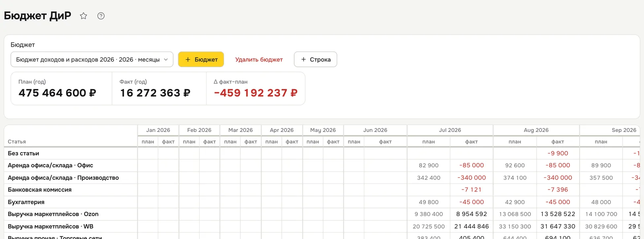Click the План (год) summary card

pos(61,89)
